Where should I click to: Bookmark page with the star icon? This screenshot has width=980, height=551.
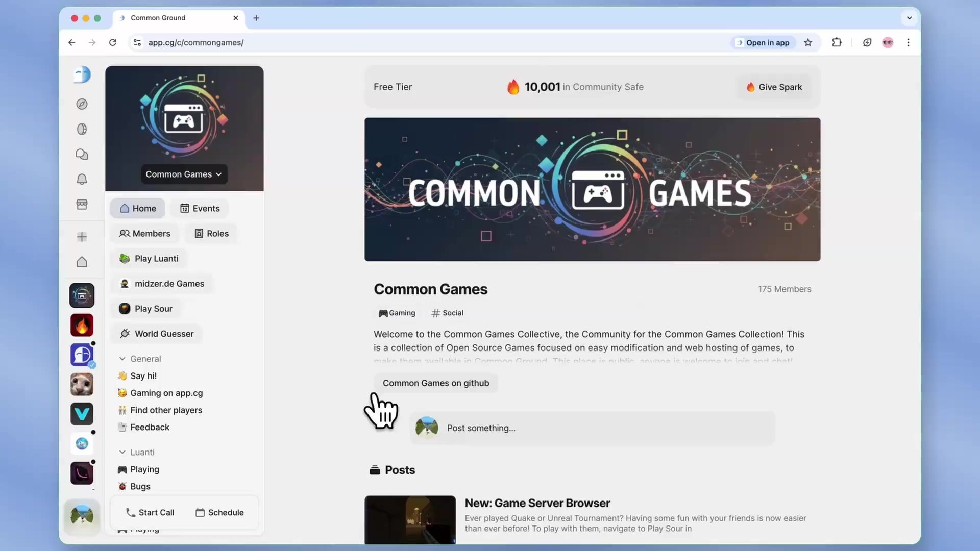pos(808,42)
